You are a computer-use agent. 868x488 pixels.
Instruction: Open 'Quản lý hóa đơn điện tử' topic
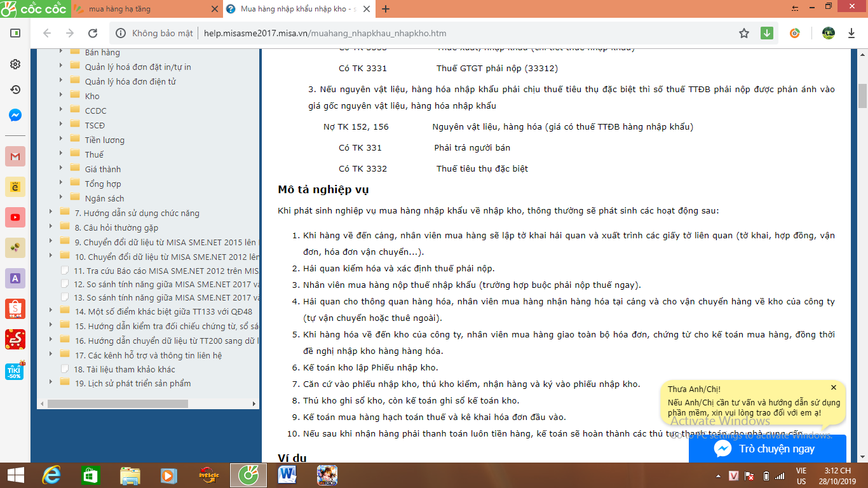(130, 81)
